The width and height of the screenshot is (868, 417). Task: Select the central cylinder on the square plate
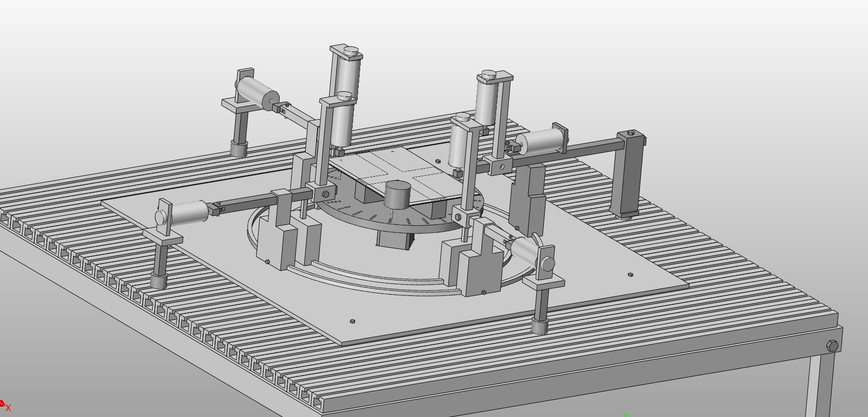(x=398, y=194)
